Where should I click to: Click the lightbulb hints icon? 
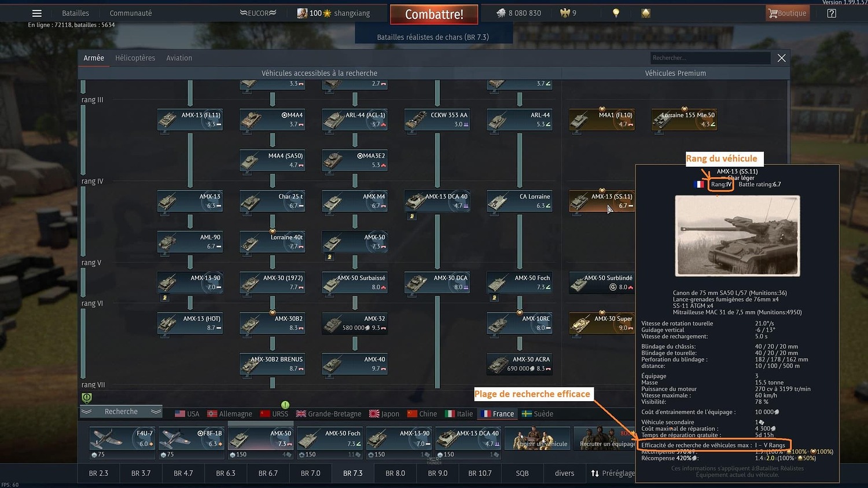[x=616, y=13]
